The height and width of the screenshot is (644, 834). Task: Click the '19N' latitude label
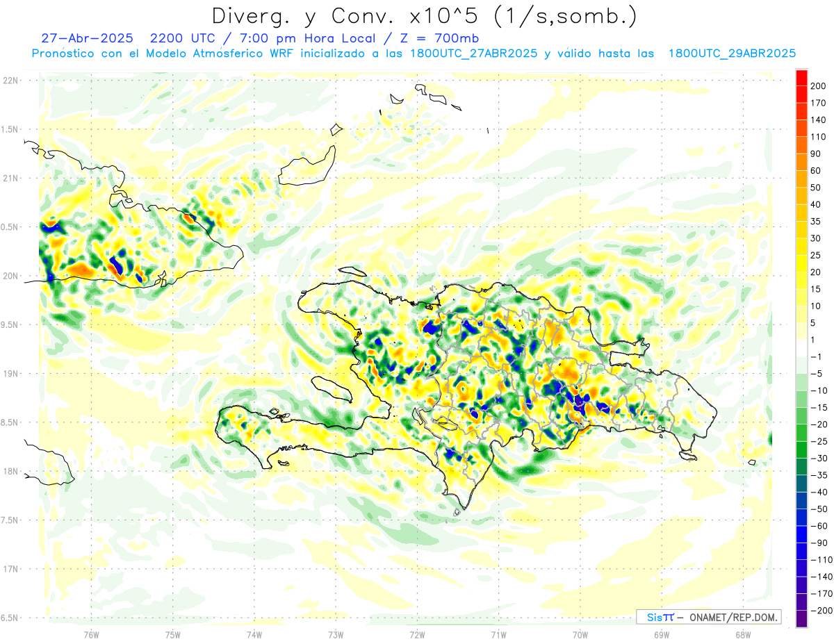10,373
